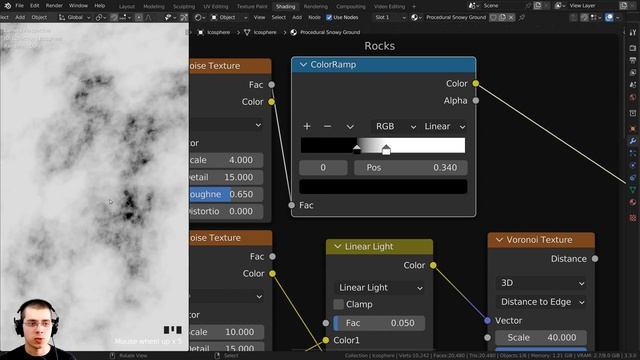Click the Blender logo icon
This screenshot has height=360, width=640.
[7, 6]
